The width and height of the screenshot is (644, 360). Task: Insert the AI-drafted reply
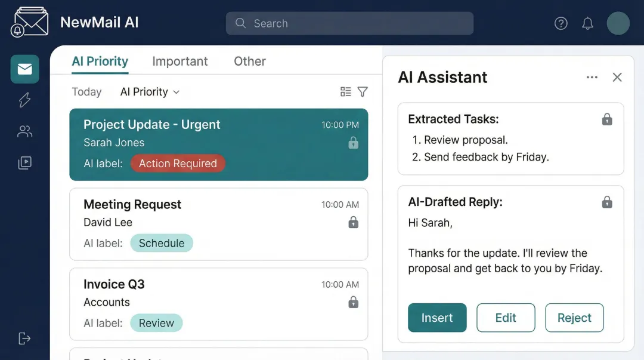(437, 318)
